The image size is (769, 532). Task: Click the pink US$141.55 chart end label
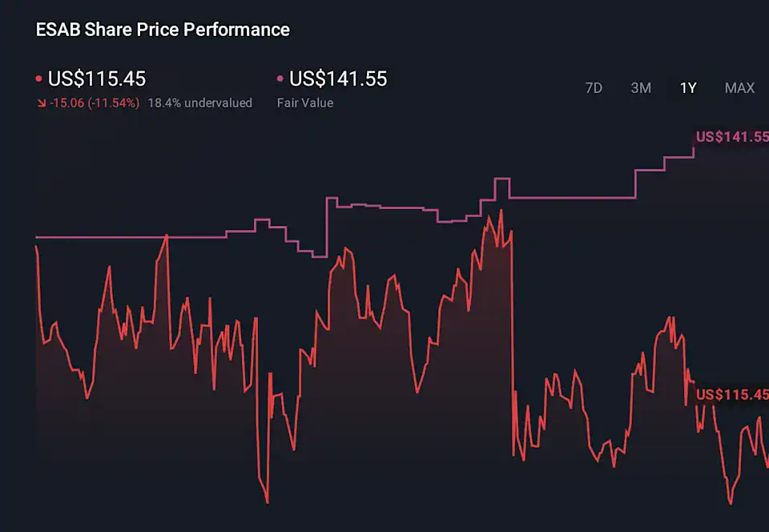732,137
